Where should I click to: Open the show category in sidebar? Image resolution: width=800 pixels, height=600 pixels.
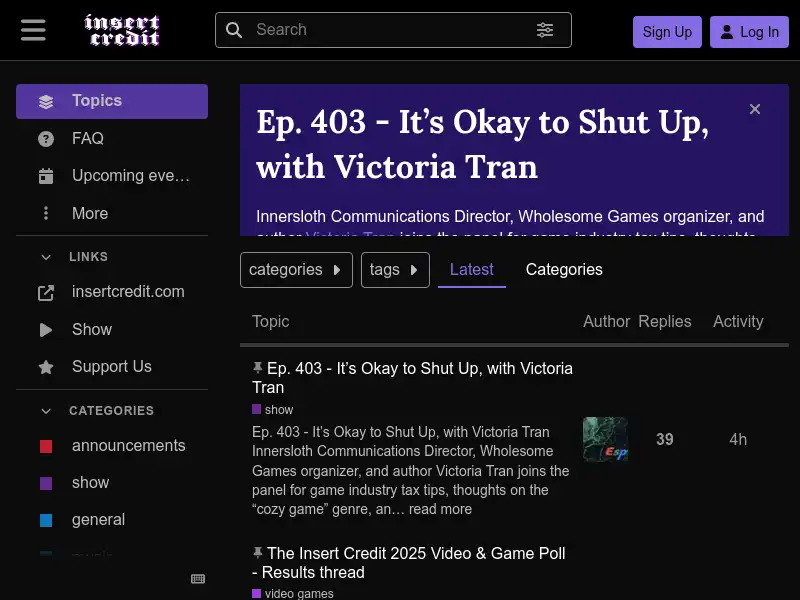(x=112, y=483)
